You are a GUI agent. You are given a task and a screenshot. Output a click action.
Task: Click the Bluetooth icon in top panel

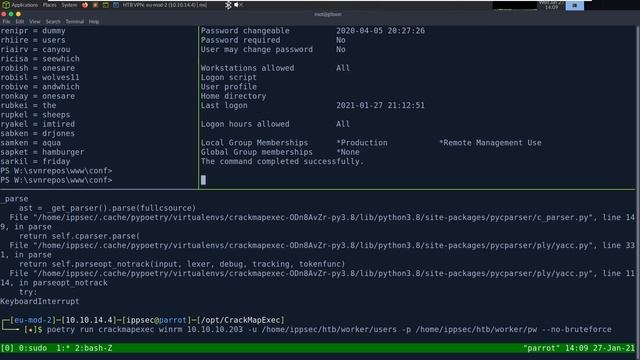[228, 5]
